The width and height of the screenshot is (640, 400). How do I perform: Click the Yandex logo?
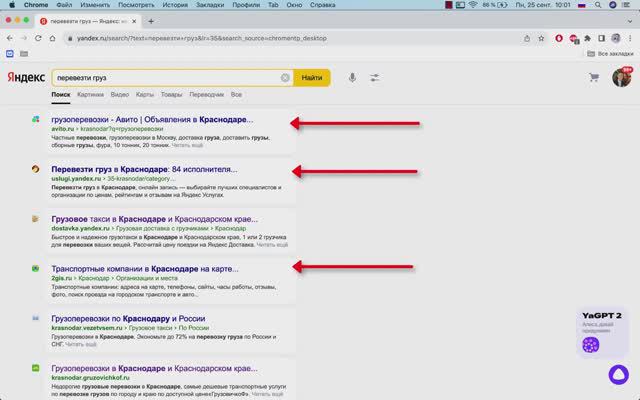coord(26,77)
